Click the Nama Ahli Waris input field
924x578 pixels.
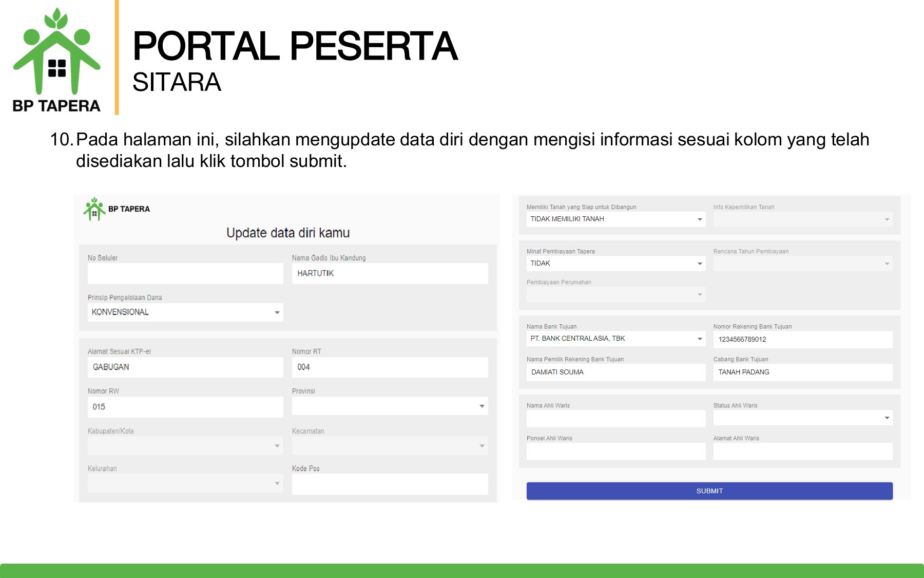[615, 418]
